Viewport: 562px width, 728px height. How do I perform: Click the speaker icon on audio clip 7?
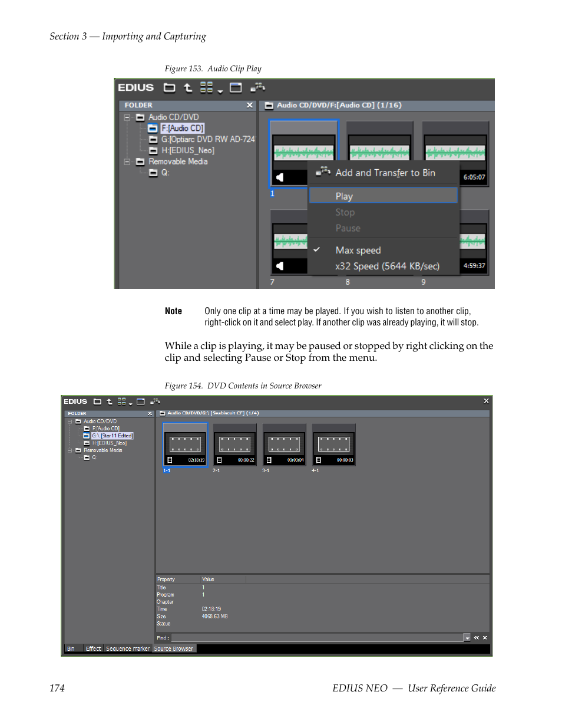tap(280, 266)
